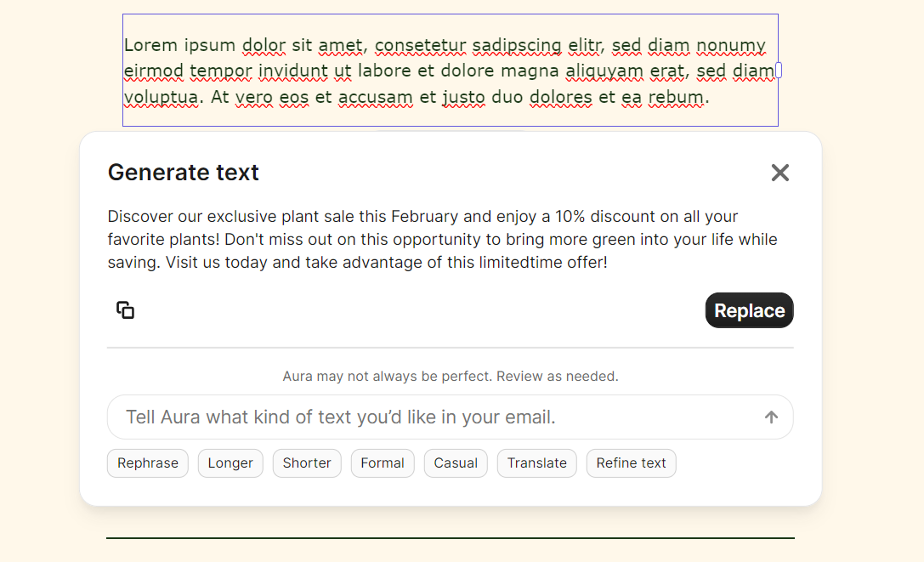The height and width of the screenshot is (562, 924).
Task: Click the divider below the dialog
Action: pos(450,538)
